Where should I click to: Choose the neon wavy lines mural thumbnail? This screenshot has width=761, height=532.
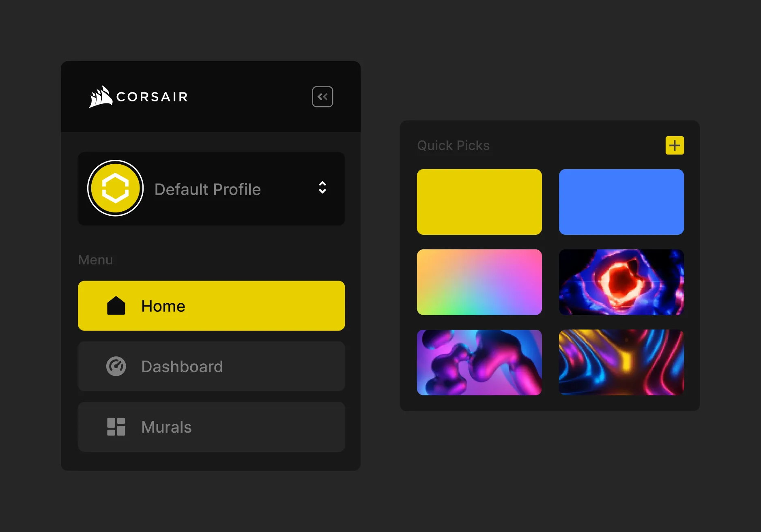click(x=621, y=363)
